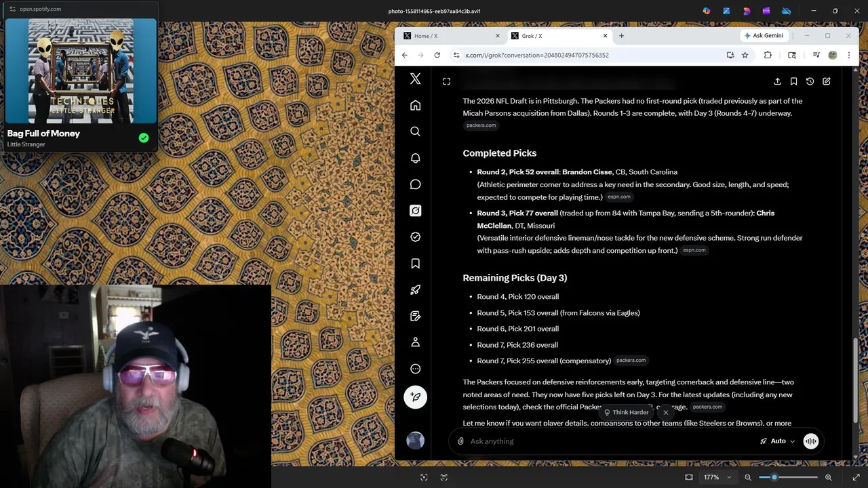Image resolution: width=868 pixels, height=488 pixels.
Task: Bookmark page with star icon
Action: point(745,55)
